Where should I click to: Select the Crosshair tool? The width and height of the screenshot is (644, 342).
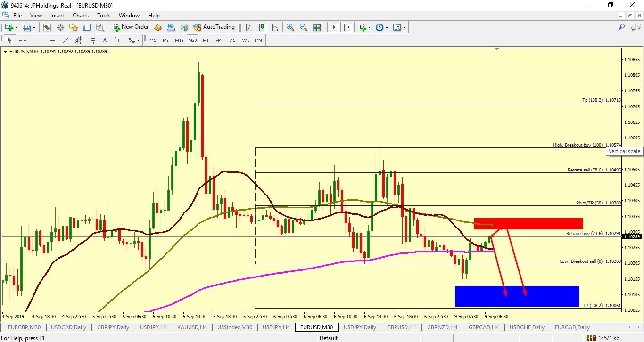tap(23, 40)
